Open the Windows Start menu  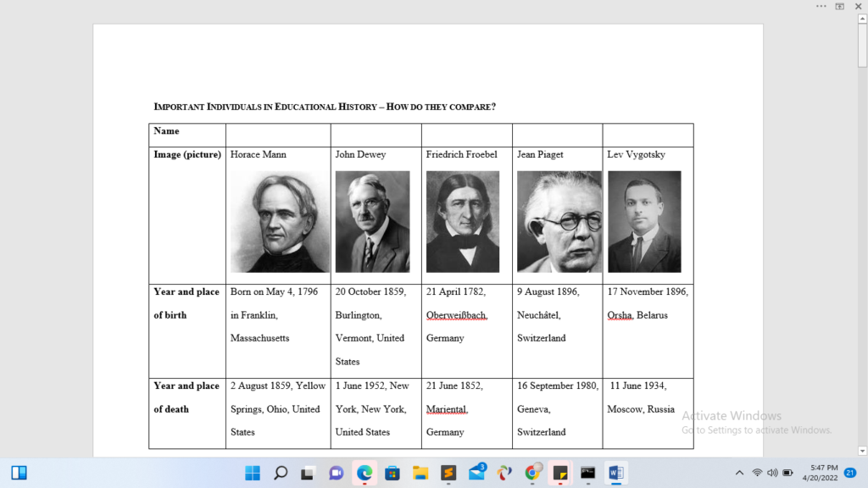click(x=253, y=473)
